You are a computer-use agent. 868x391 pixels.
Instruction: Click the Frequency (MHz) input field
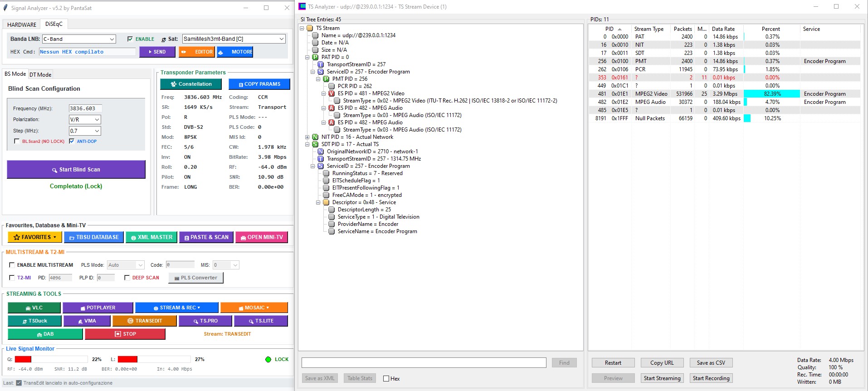coord(85,108)
